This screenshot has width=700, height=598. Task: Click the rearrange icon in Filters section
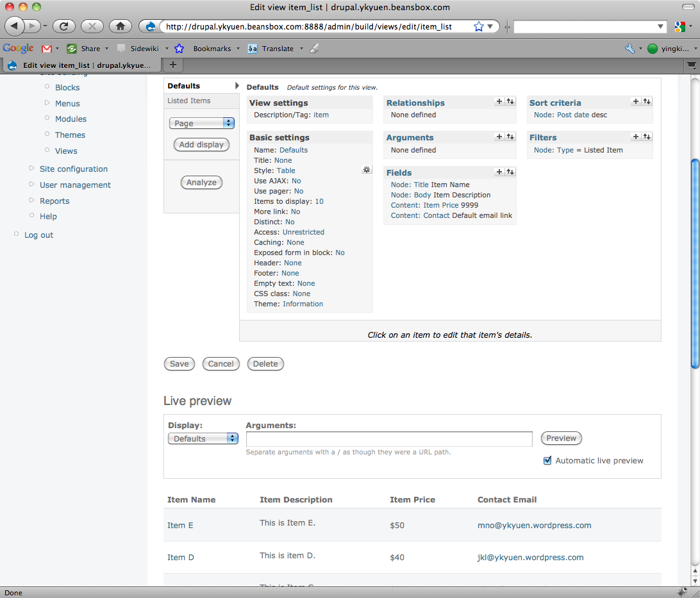click(647, 137)
